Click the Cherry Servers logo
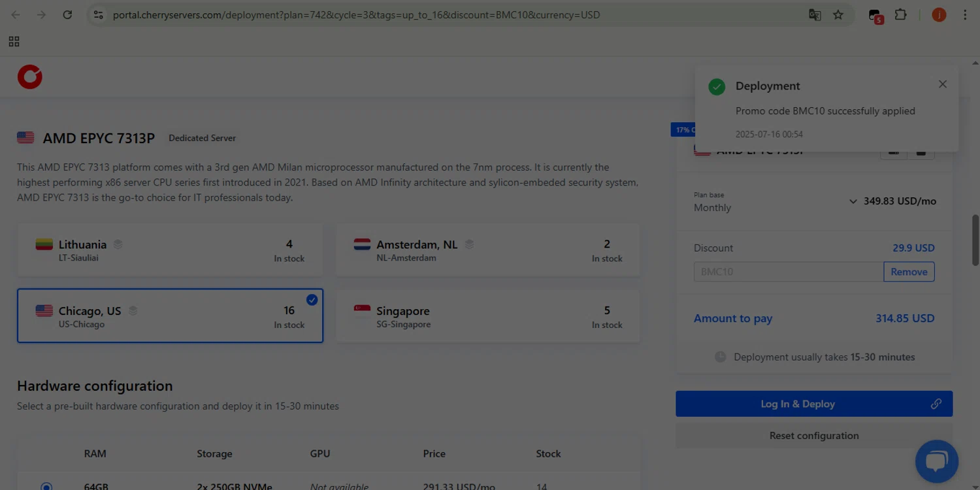Image resolution: width=980 pixels, height=490 pixels. coord(30,77)
